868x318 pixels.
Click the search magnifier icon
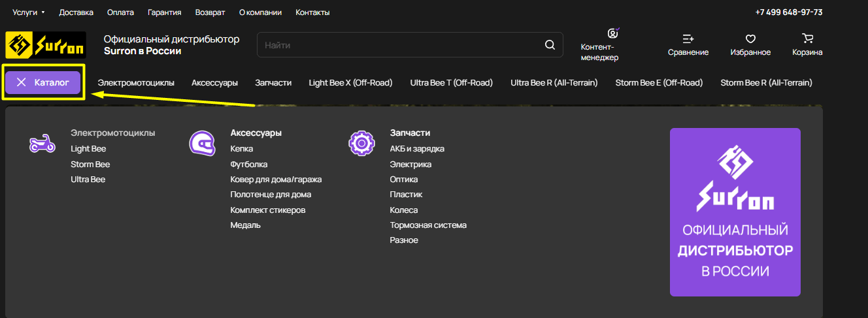[x=550, y=45]
